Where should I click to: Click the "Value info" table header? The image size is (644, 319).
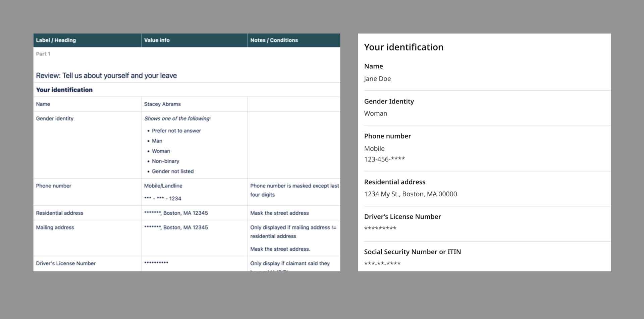[x=157, y=40]
